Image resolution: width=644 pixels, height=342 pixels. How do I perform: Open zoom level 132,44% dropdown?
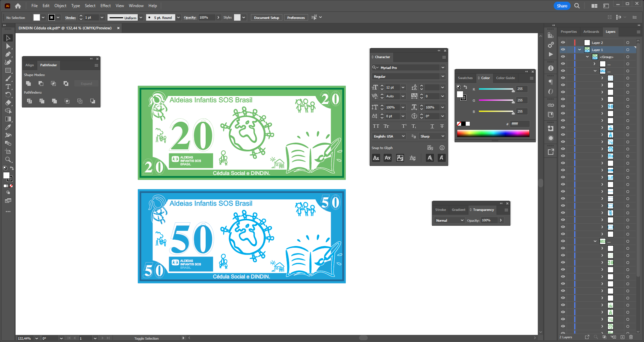pos(37,338)
